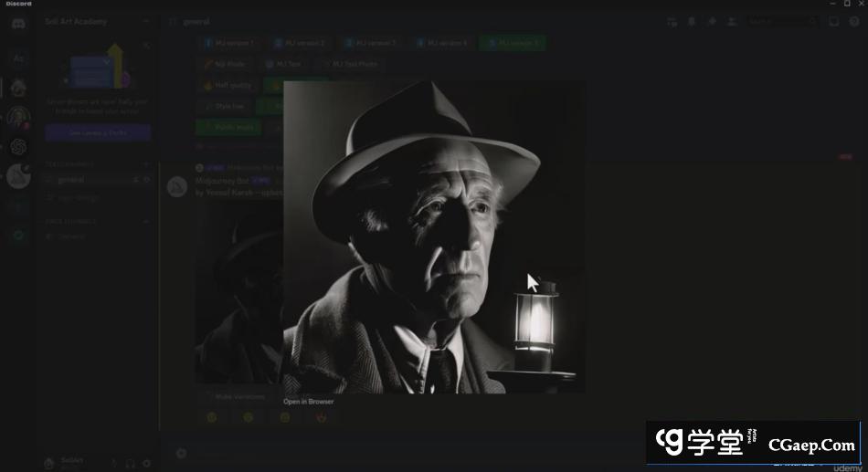
Task: Click the help question mark icon
Action: tap(853, 21)
